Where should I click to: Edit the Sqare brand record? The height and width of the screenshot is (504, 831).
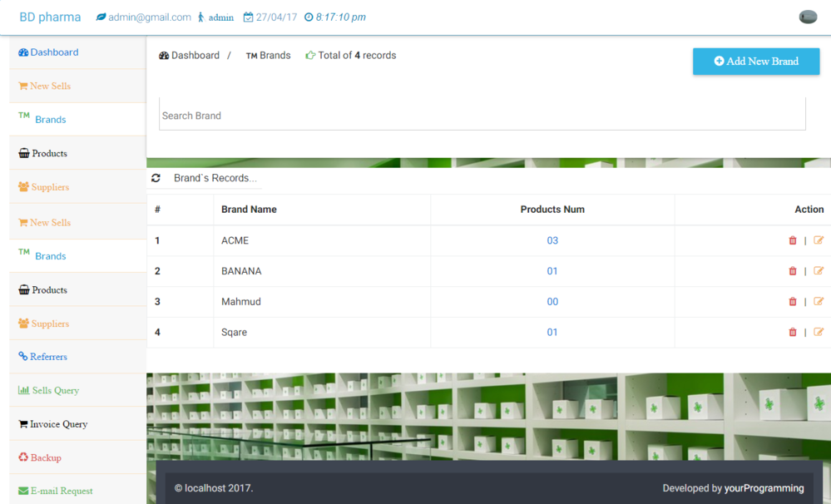pyautogui.click(x=819, y=332)
